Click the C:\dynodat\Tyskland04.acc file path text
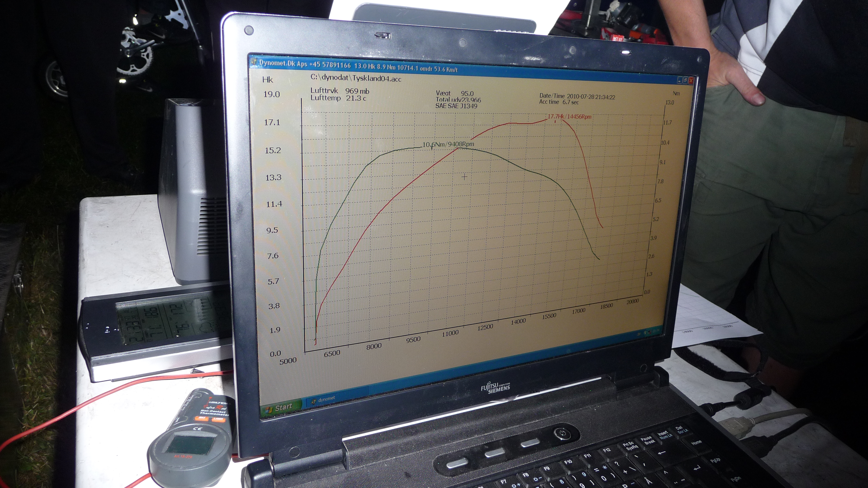 tap(355, 78)
